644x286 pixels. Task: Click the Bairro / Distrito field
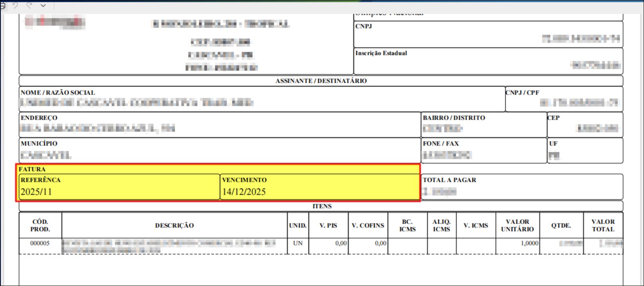pyautogui.click(x=484, y=125)
